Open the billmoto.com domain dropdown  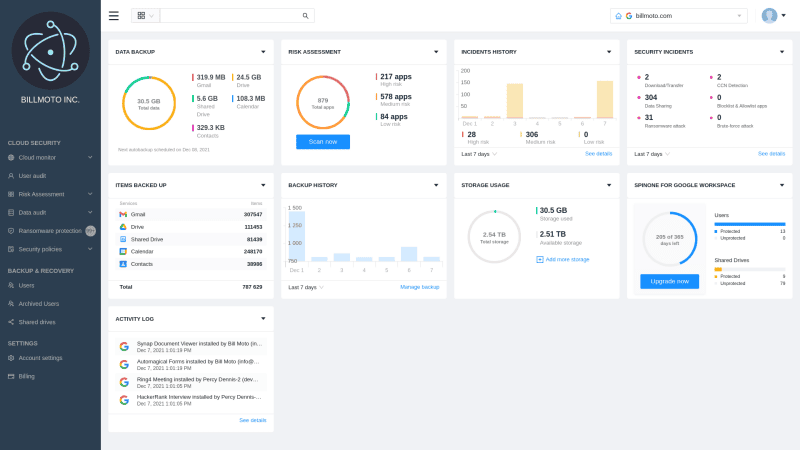pos(740,16)
